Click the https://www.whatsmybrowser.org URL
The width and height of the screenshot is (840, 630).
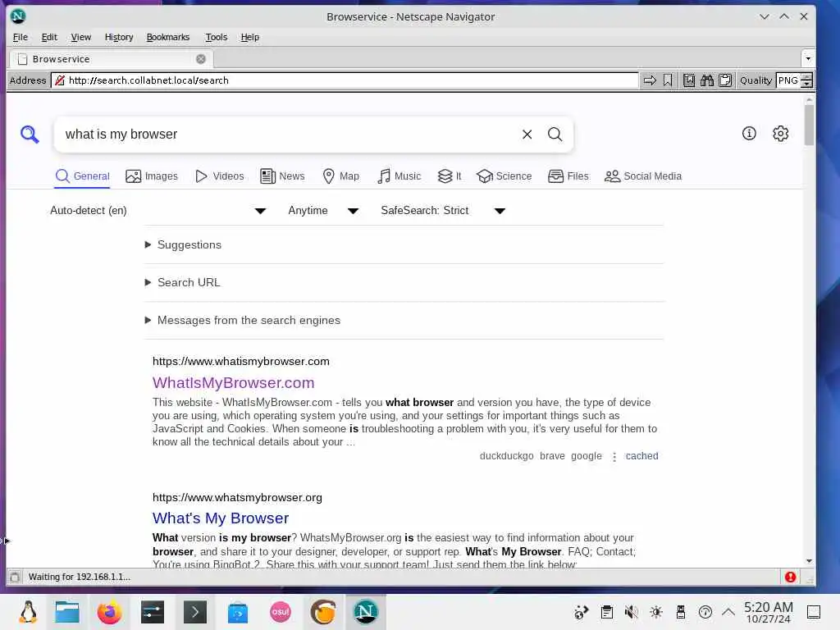[x=237, y=498]
